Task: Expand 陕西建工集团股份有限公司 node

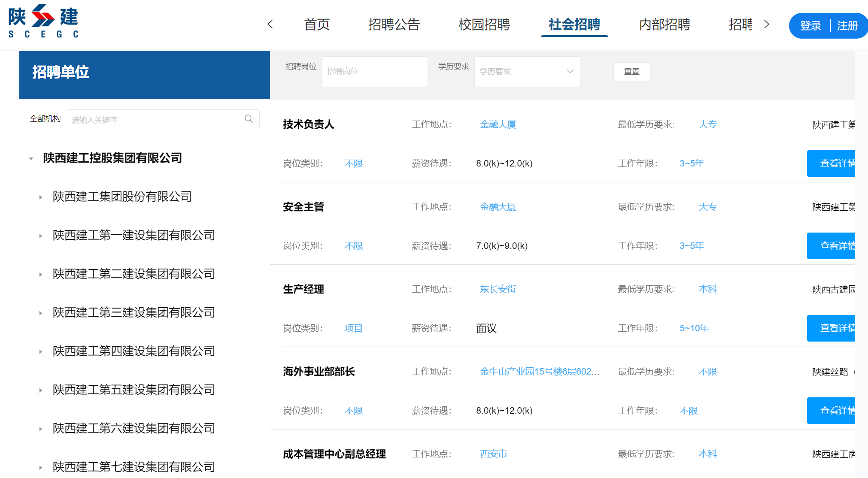Action: (40, 197)
